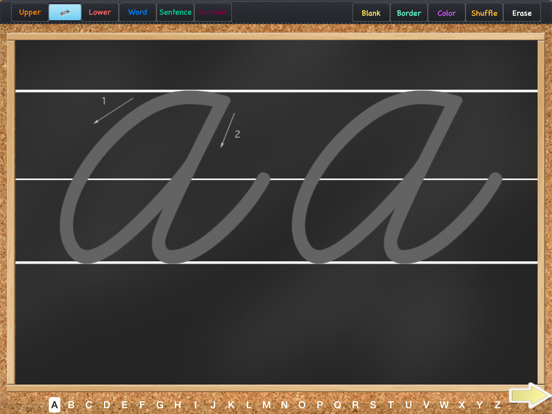Image resolution: width=552 pixels, height=414 pixels.
Task: Choose letter R in the alphabet strip
Action: (x=355, y=405)
